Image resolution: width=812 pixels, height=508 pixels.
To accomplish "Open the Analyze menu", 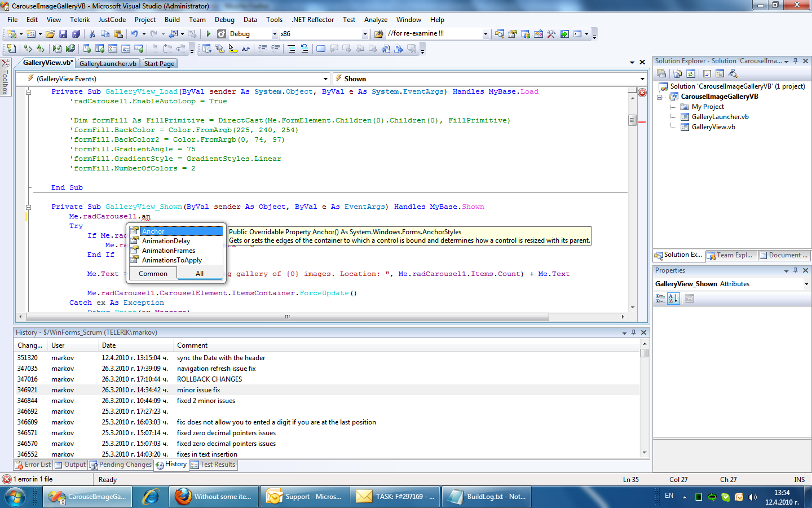I will pyautogui.click(x=376, y=19).
